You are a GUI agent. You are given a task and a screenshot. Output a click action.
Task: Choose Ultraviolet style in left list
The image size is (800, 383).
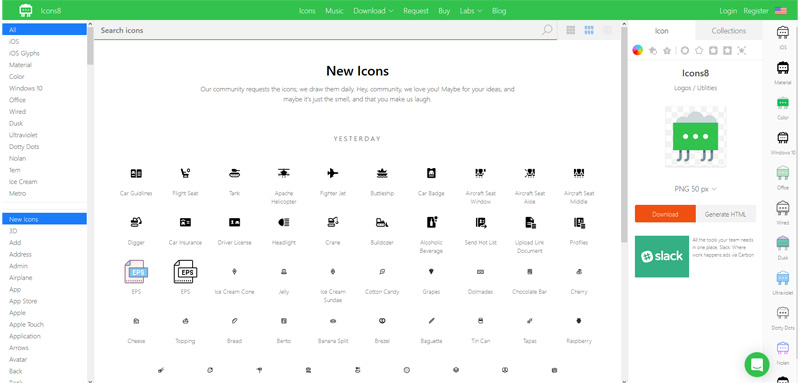23,135
